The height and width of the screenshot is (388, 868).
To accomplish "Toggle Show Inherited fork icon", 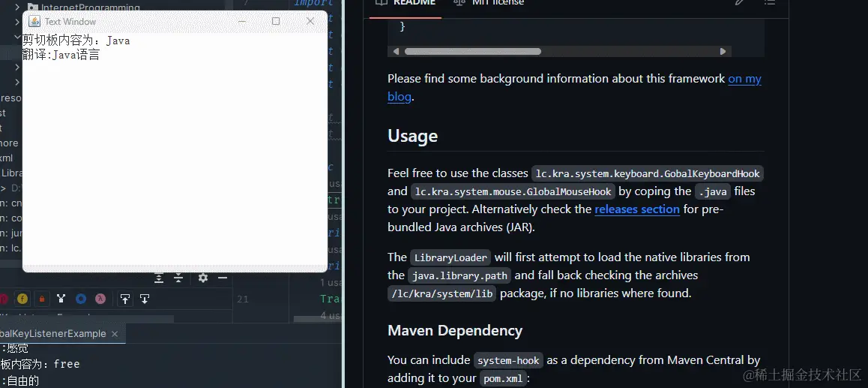I will click(61, 299).
